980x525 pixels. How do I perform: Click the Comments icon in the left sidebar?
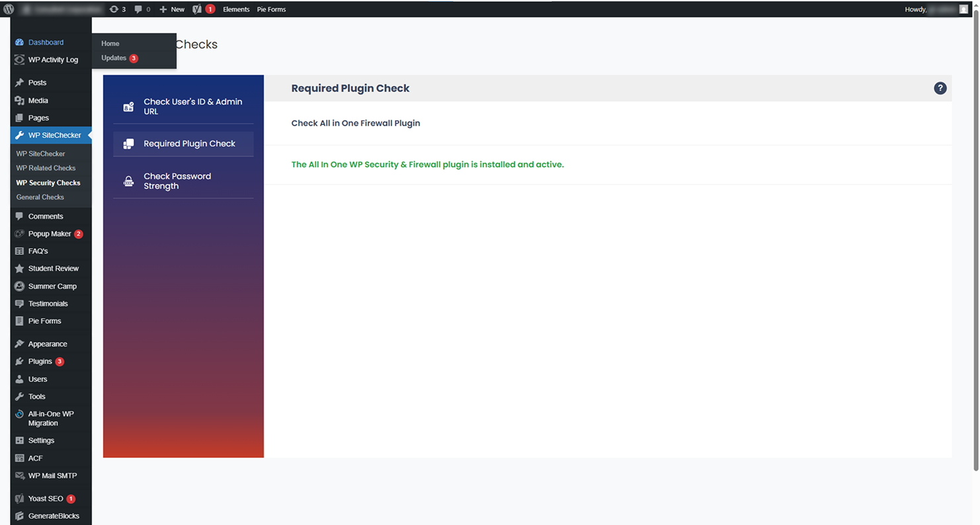tap(19, 216)
